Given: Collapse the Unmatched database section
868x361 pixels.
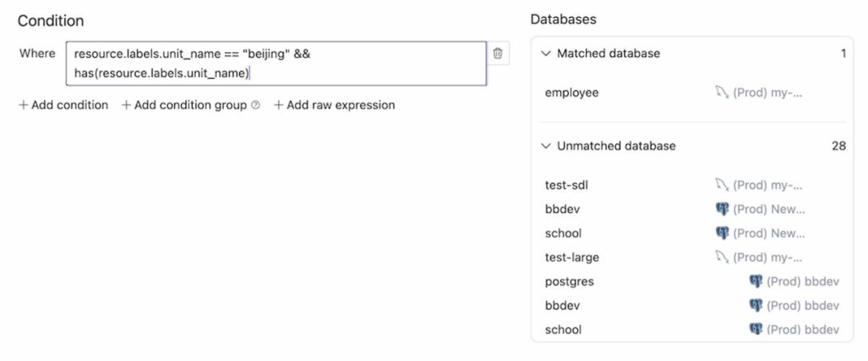Looking at the screenshot, I should (x=547, y=146).
